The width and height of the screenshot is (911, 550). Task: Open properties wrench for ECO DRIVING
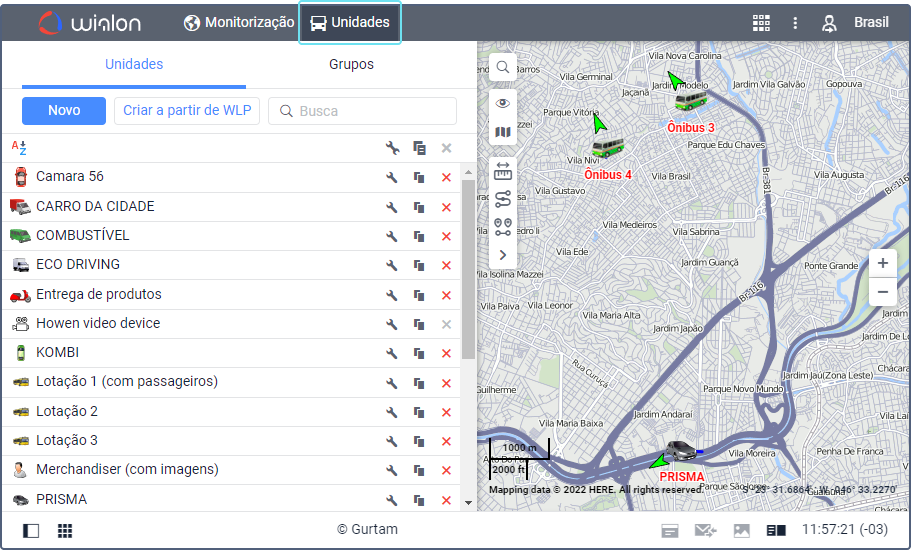392,265
